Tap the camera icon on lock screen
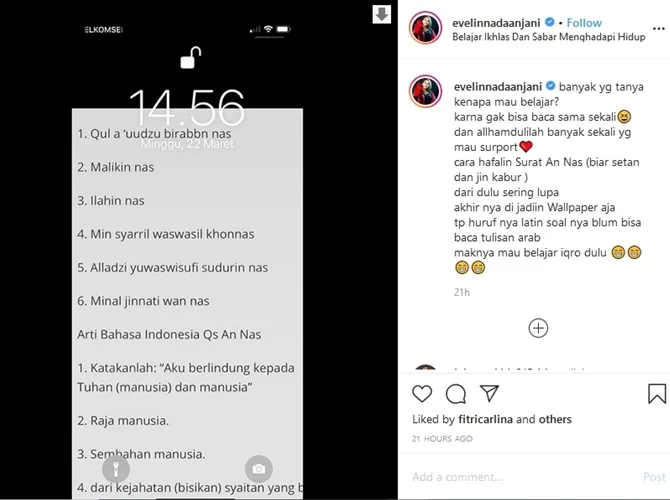 (259, 469)
